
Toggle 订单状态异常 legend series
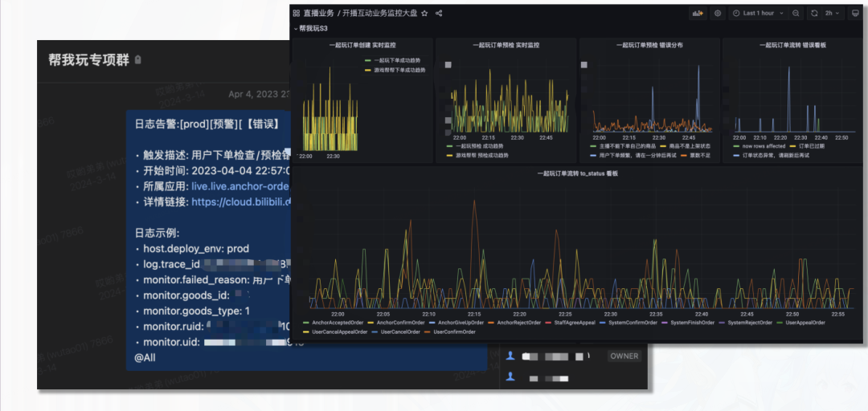coord(771,156)
